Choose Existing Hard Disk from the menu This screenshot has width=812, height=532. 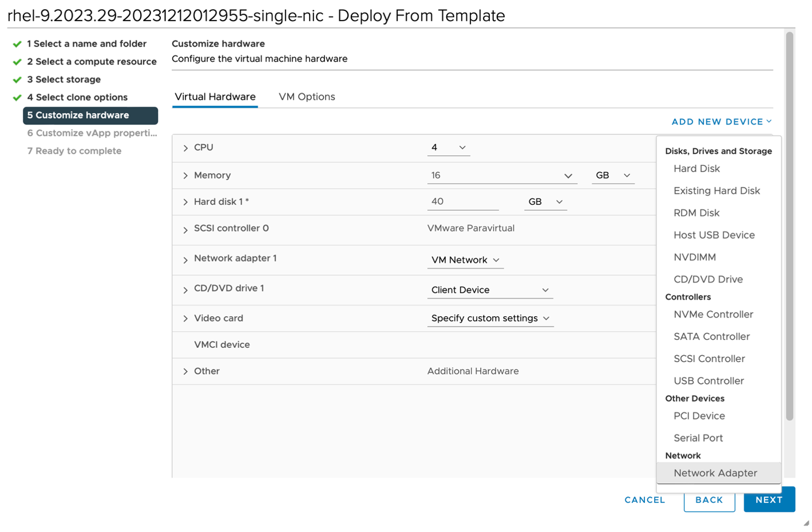(x=717, y=191)
